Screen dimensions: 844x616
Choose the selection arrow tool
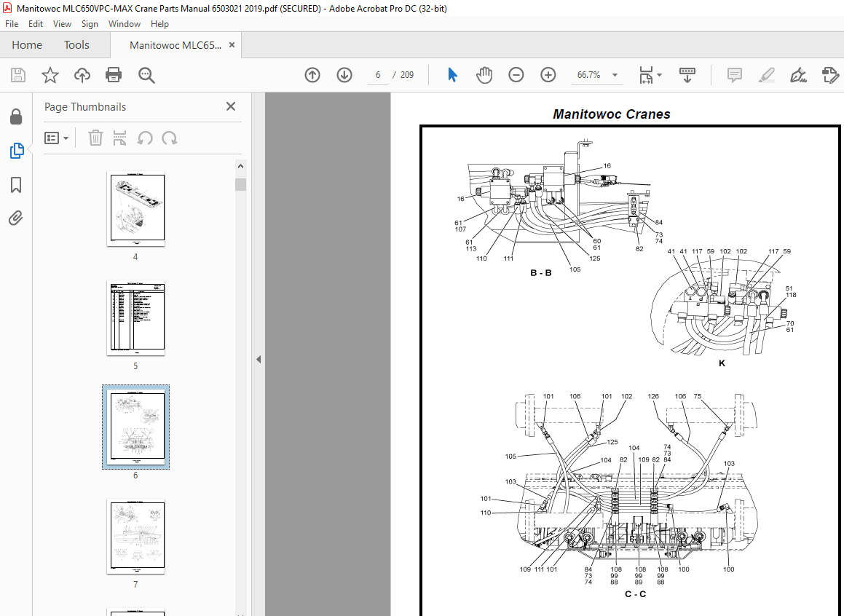(452, 75)
